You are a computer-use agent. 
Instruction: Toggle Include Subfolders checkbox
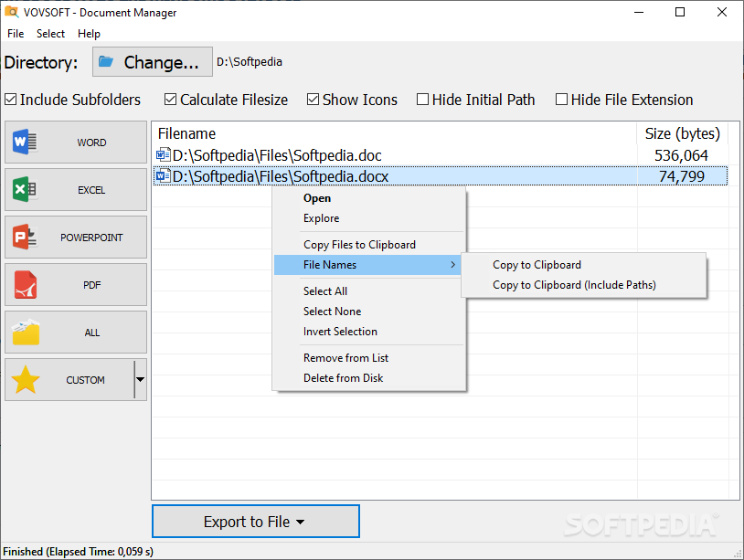tap(10, 100)
